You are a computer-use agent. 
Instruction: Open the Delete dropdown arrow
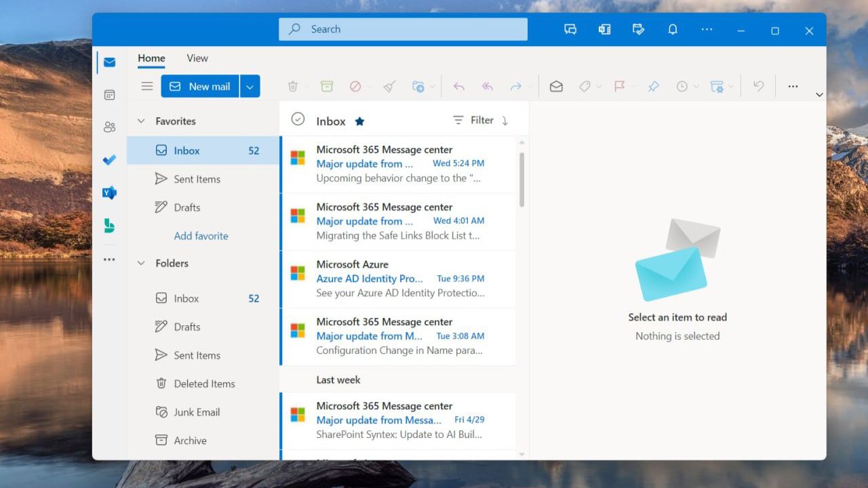307,87
